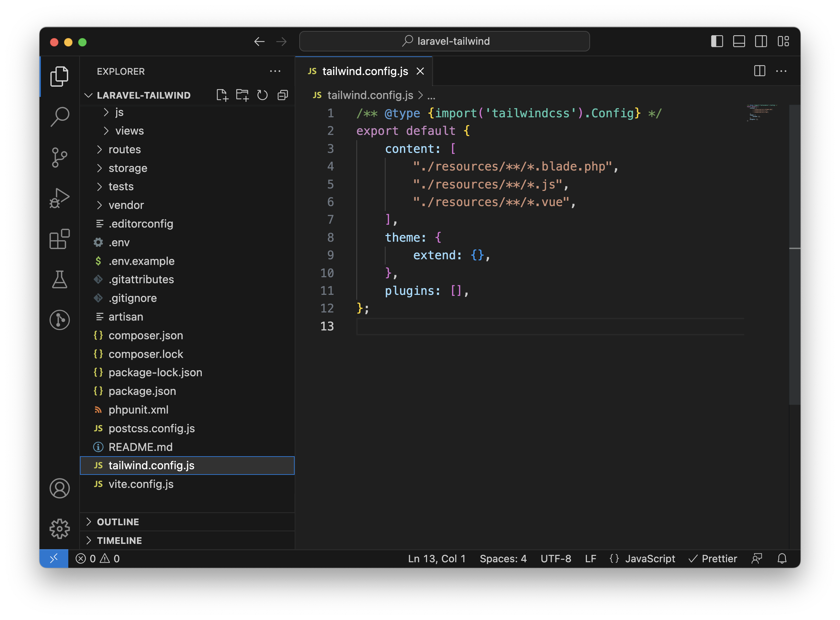
Task: Go forward in navigation history
Action: pyautogui.click(x=281, y=41)
